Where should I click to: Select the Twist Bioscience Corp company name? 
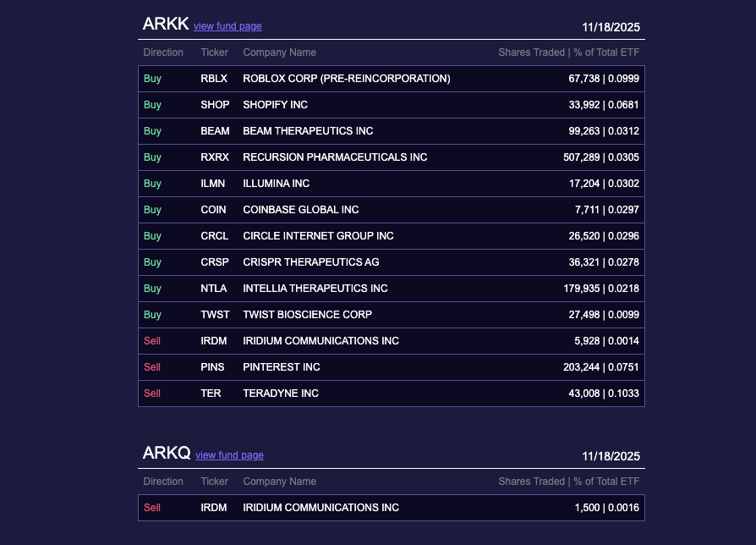pos(307,315)
